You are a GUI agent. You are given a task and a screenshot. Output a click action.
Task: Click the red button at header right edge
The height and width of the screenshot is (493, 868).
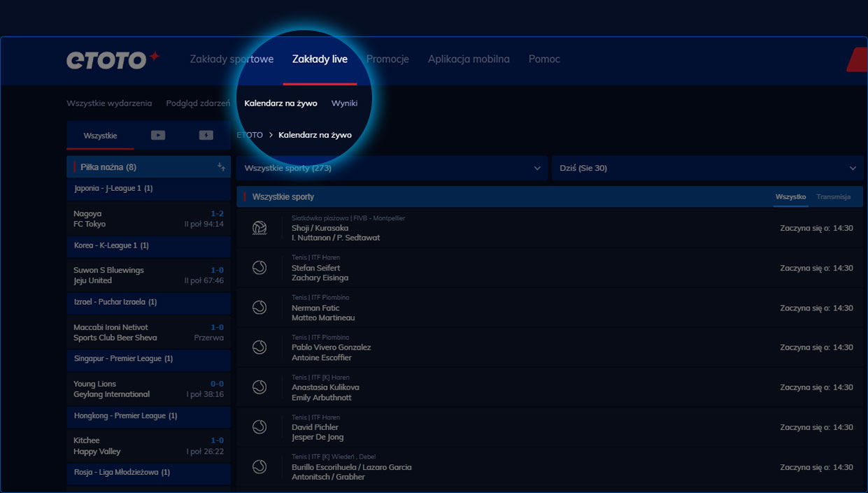pyautogui.click(x=858, y=60)
